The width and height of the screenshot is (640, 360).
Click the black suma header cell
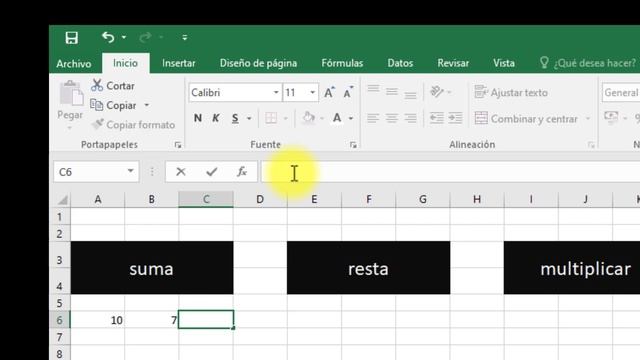click(152, 268)
